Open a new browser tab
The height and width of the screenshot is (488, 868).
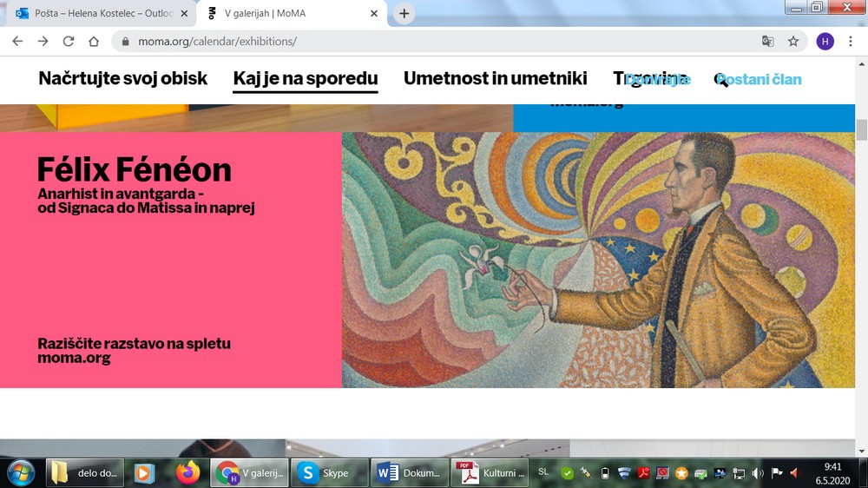404,13
